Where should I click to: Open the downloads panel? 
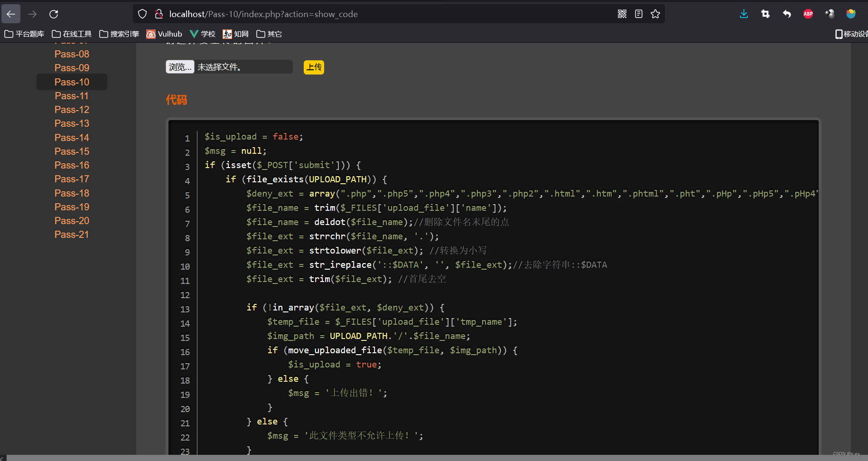[744, 14]
